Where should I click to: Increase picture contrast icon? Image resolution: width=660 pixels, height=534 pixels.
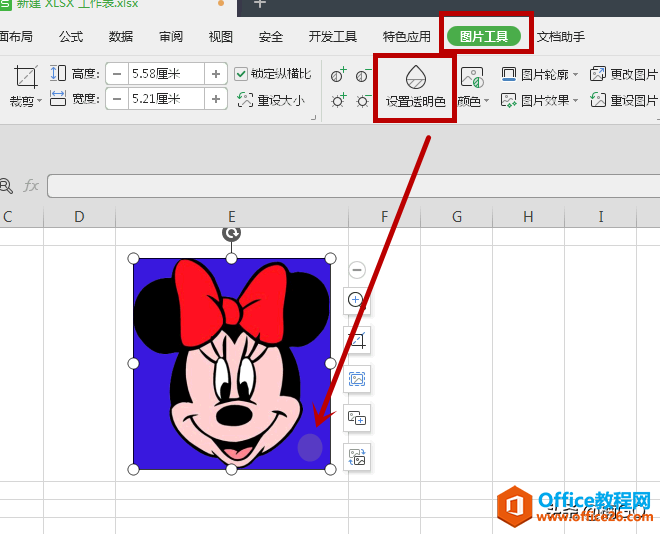tap(338, 75)
